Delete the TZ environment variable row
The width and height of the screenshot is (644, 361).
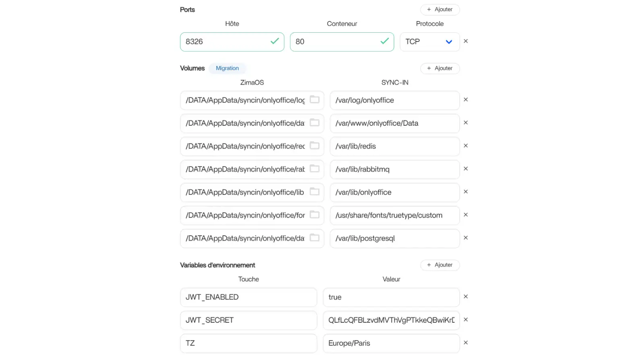(x=466, y=342)
